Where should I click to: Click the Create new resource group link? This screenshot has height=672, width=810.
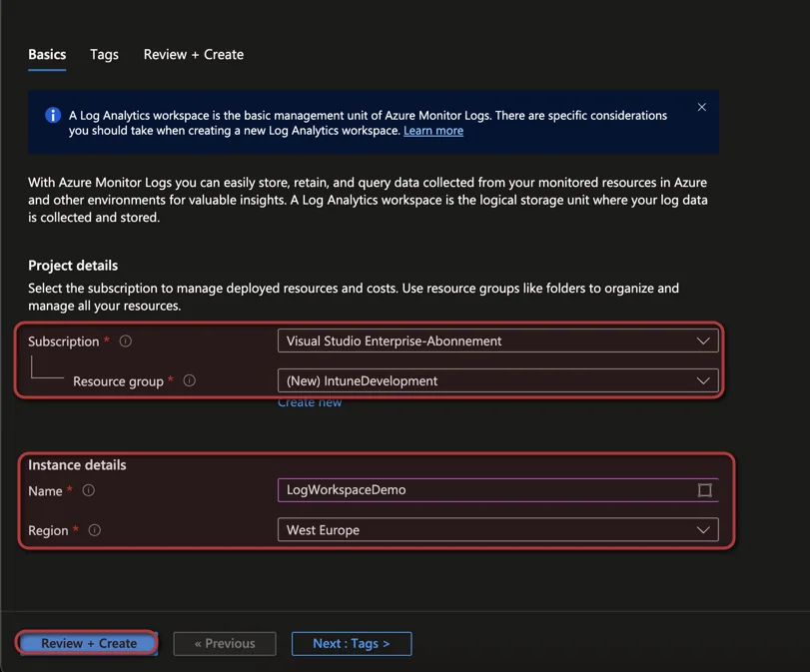pos(310,402)
